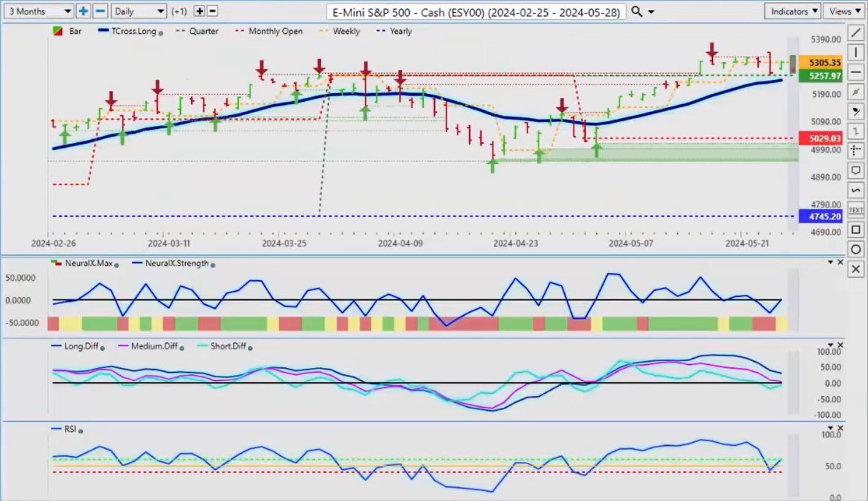Click the black minus next to (+1)
Viewport: 868px width, 501px height.
tap(212, 11)
